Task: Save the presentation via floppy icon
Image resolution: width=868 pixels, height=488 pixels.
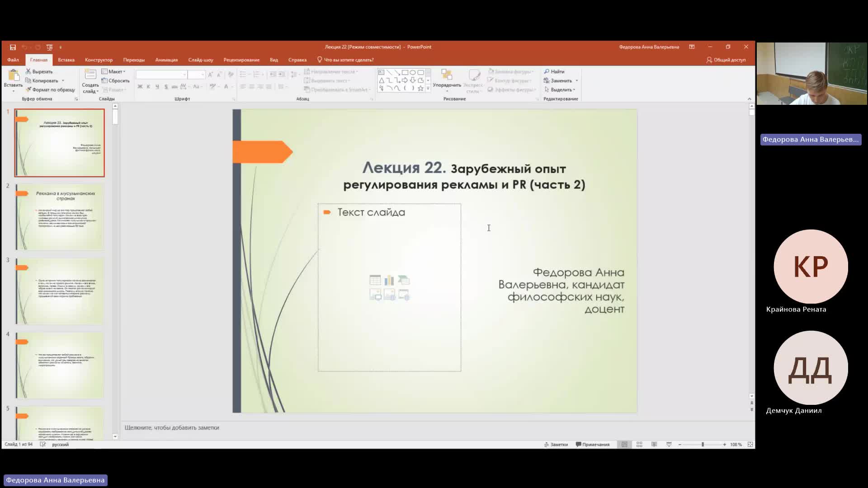Action: [13, 47]
